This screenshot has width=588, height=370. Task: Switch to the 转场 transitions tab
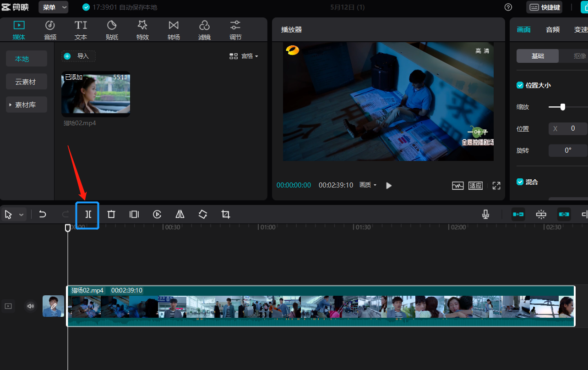click(174, 30)
